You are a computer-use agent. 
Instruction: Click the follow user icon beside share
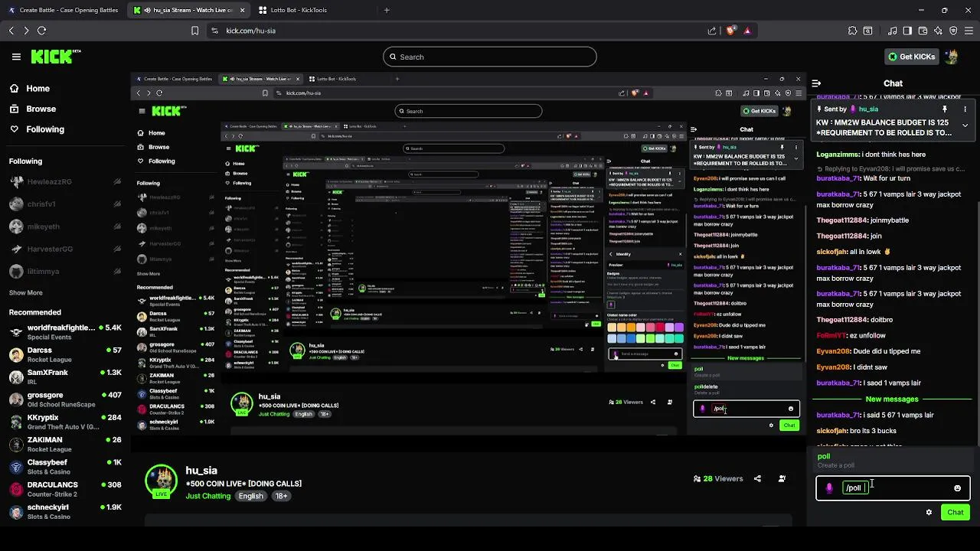point(782,479)
